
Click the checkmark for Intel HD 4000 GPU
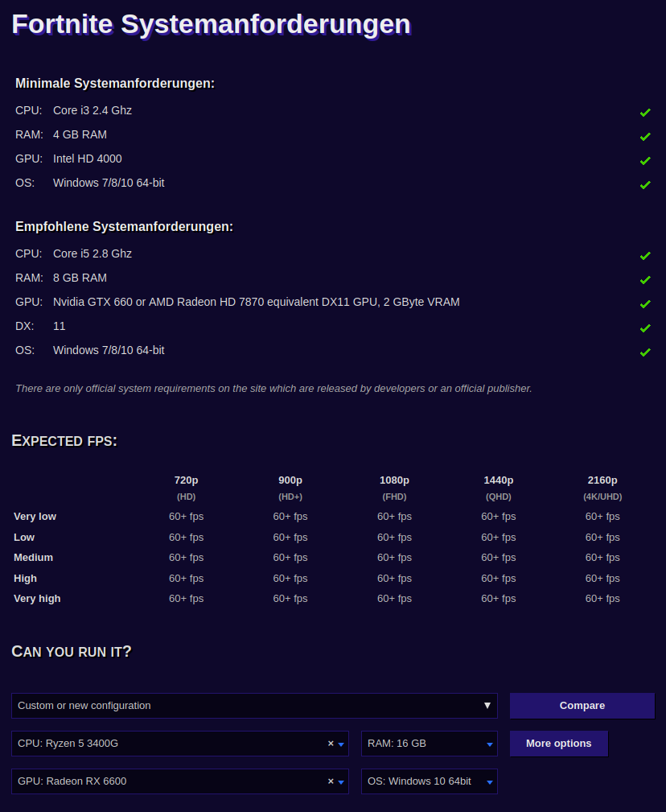point(645,160)
